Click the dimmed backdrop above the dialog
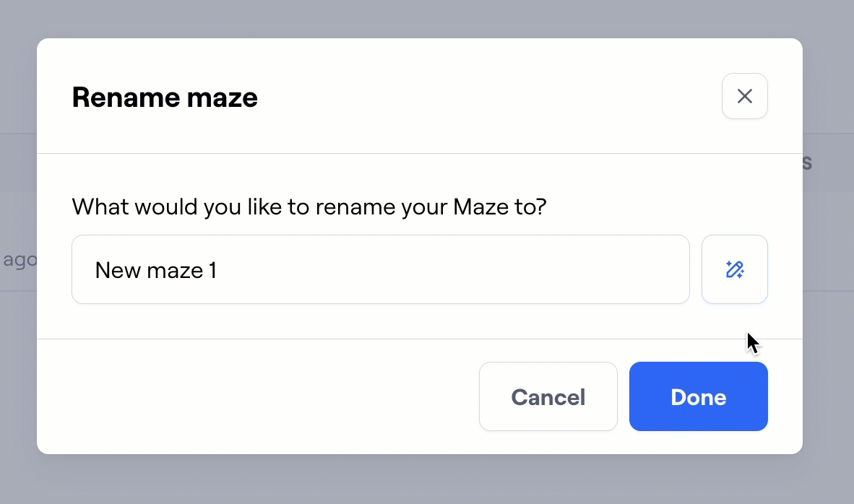This screenshot has height=504, width=854. tap(426, 18)
